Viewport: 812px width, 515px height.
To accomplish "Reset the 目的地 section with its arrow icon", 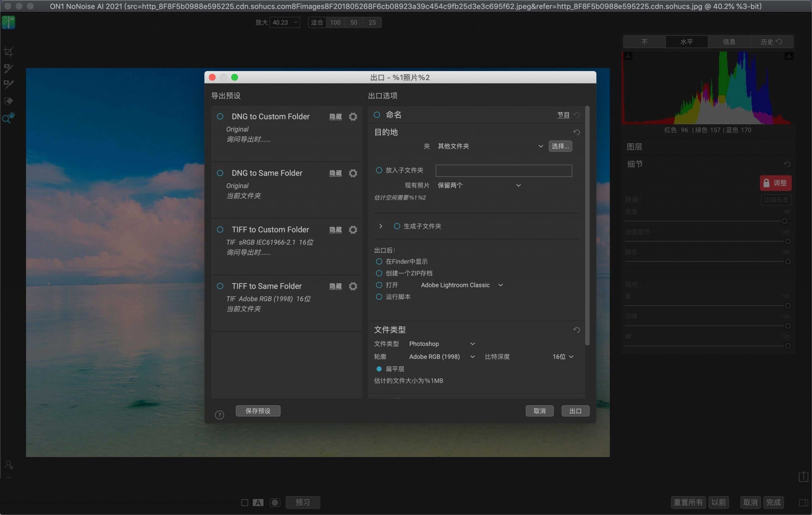I will tap(576, 132).
